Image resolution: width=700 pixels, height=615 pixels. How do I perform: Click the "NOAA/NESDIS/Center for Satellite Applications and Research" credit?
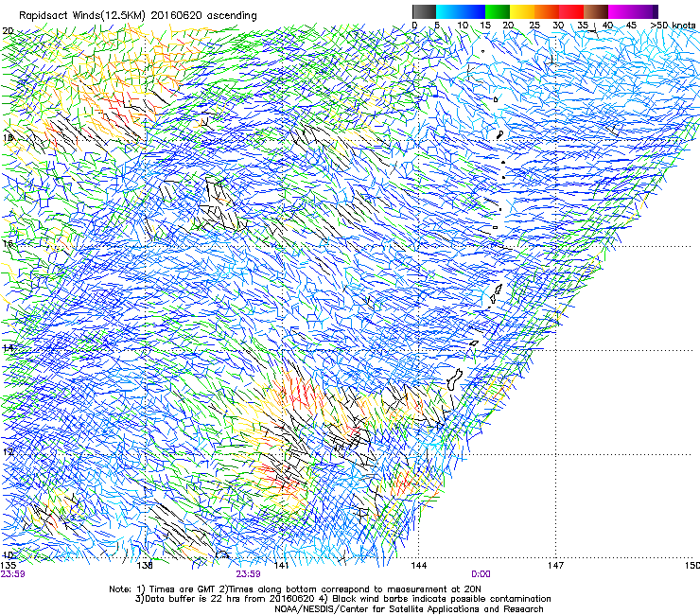tap(409, 609)
